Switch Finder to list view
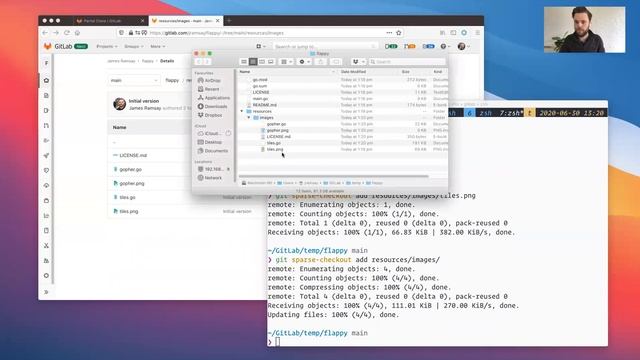 [253, 62]
